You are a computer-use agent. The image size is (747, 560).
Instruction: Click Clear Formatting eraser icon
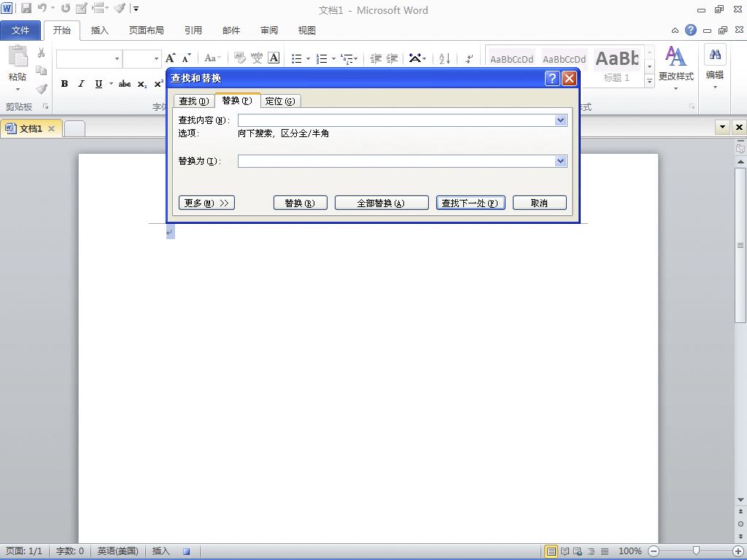tap(239, 58)
